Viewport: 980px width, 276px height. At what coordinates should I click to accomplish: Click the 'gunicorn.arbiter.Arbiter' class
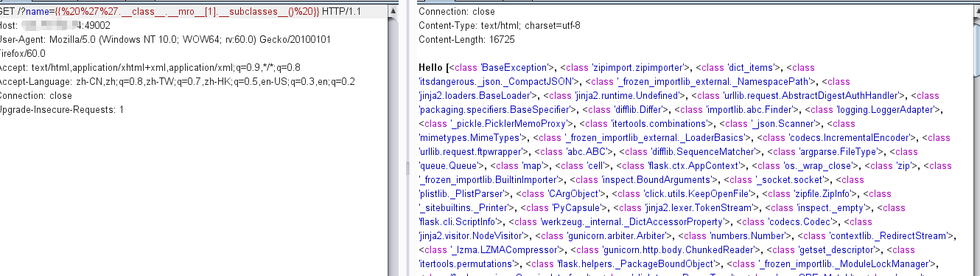point(617,235)
